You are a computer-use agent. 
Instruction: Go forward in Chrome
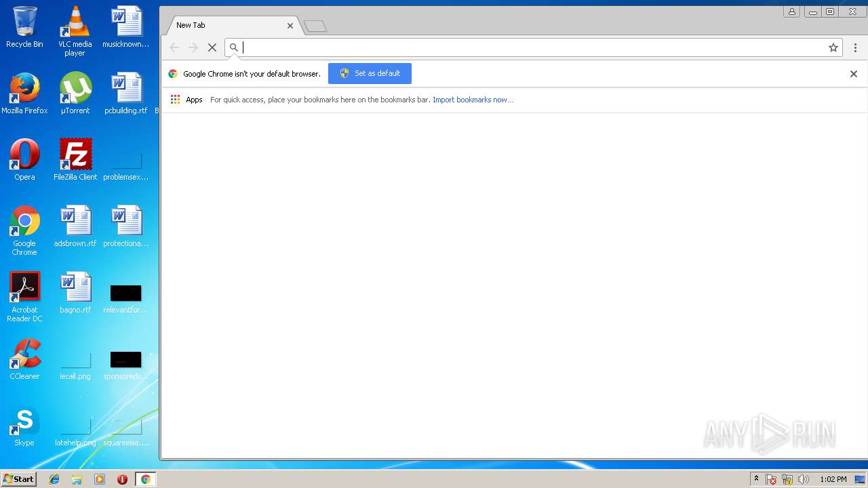[193, 47]
